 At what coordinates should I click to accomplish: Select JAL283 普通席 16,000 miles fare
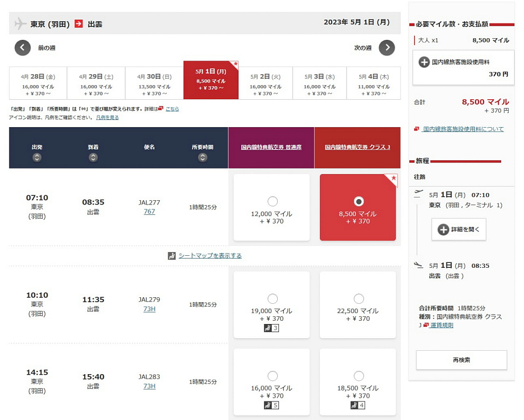(x=272, y=376)
